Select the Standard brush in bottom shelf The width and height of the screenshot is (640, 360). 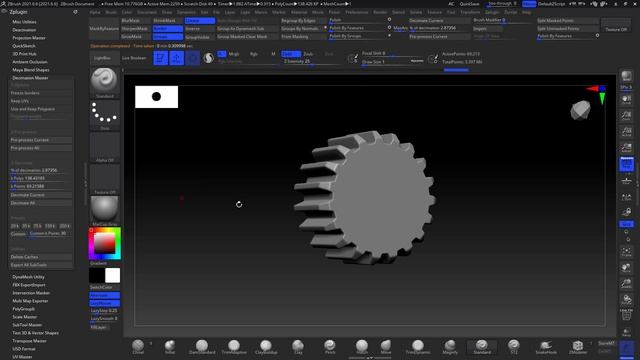[482, 347]
